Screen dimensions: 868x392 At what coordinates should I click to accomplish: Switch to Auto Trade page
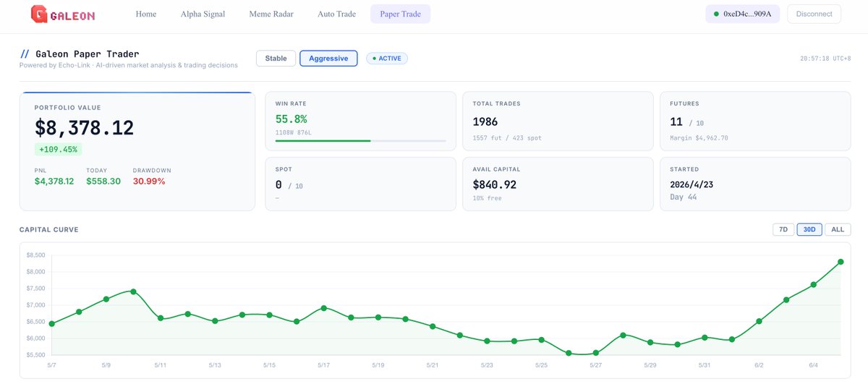click(336, 14)
